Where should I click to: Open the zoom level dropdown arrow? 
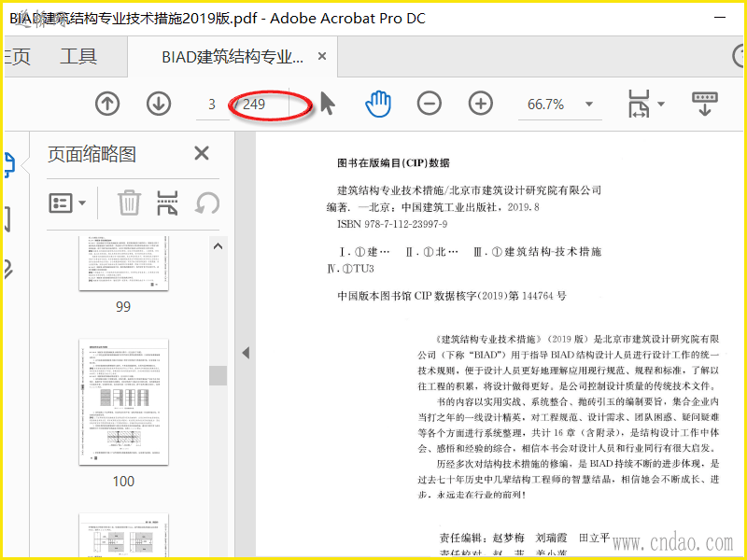click(589, 104)
